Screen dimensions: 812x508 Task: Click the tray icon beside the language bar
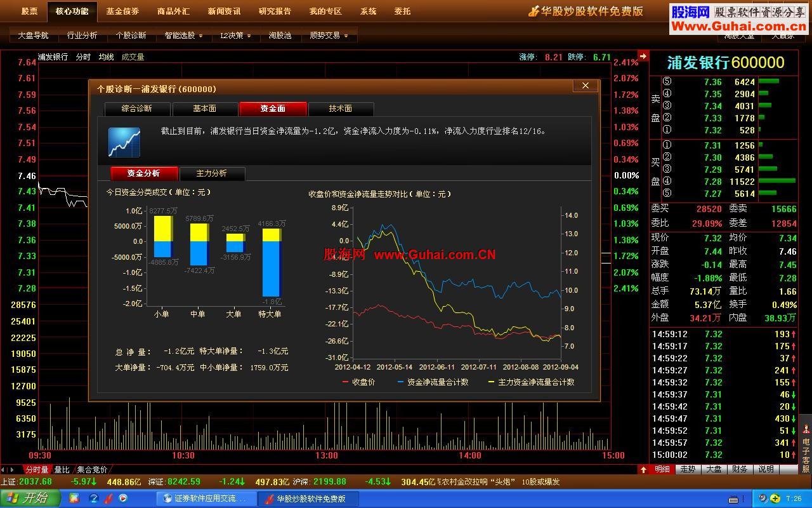click(x=763, y=498)
